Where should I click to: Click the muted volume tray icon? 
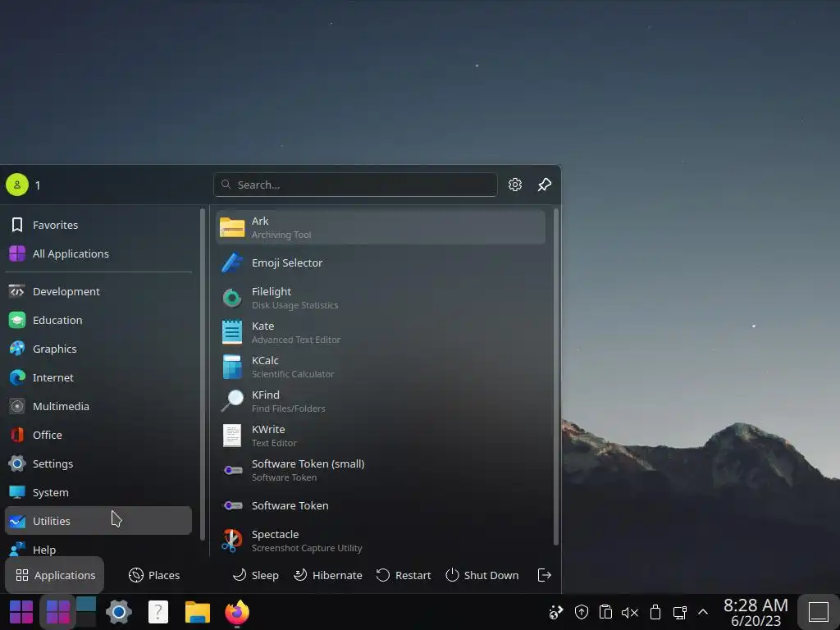pyautogui.click(x=630, y=612)
